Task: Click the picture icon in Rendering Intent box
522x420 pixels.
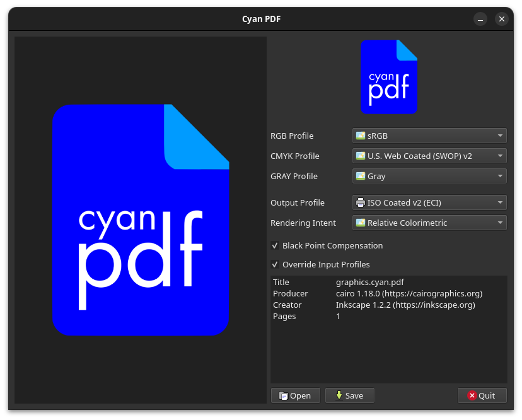Action: click(x=361, y=223)
